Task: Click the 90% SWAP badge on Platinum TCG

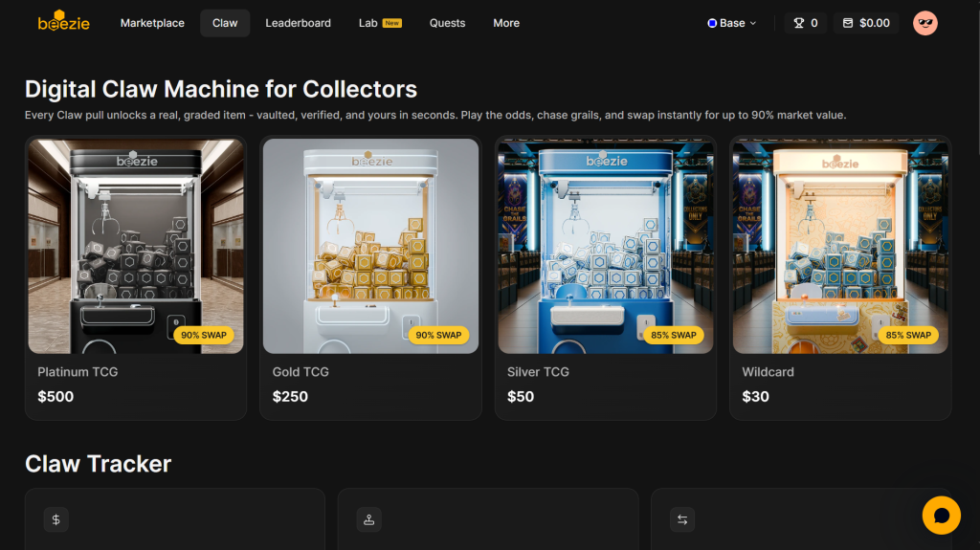Action: click(x=204, y=335)
